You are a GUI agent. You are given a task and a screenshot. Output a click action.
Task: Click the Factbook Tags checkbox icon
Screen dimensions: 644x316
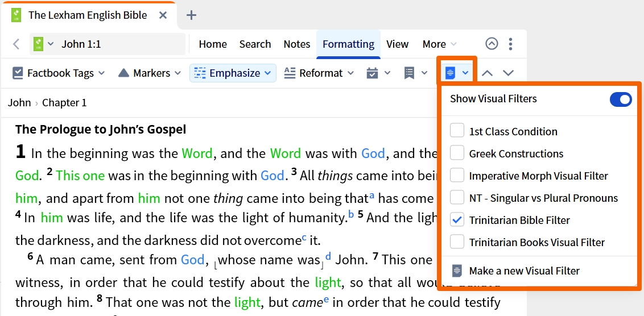click(18, 73)
